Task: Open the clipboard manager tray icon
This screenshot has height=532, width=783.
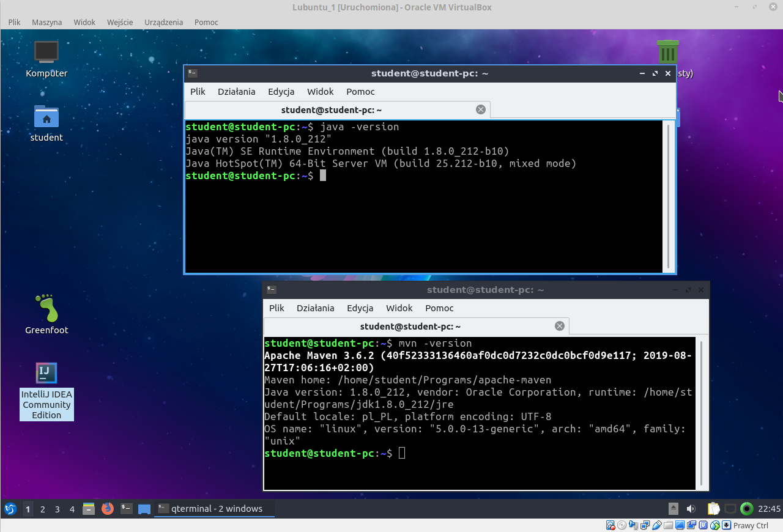Action: (x=713, y=509)
